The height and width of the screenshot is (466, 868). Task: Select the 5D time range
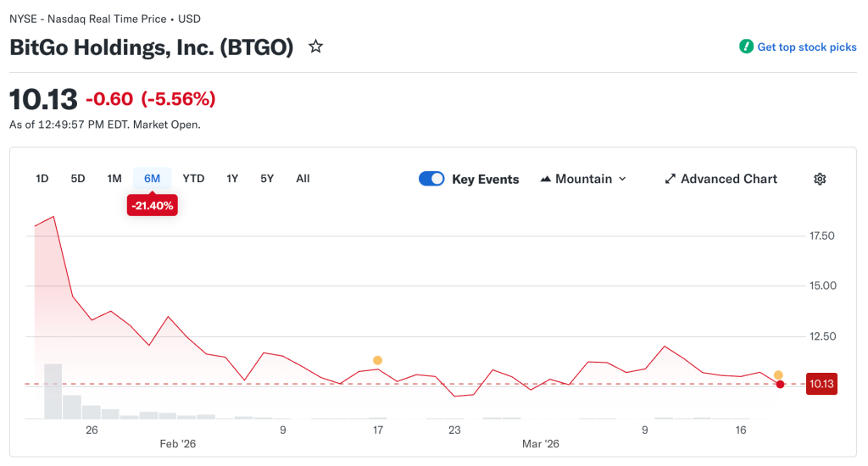pyautogui.click(x=78, y=179)
